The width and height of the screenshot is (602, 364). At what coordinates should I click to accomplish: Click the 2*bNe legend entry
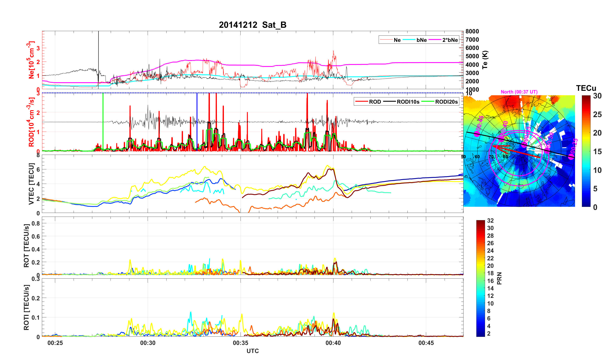point(450,40)
